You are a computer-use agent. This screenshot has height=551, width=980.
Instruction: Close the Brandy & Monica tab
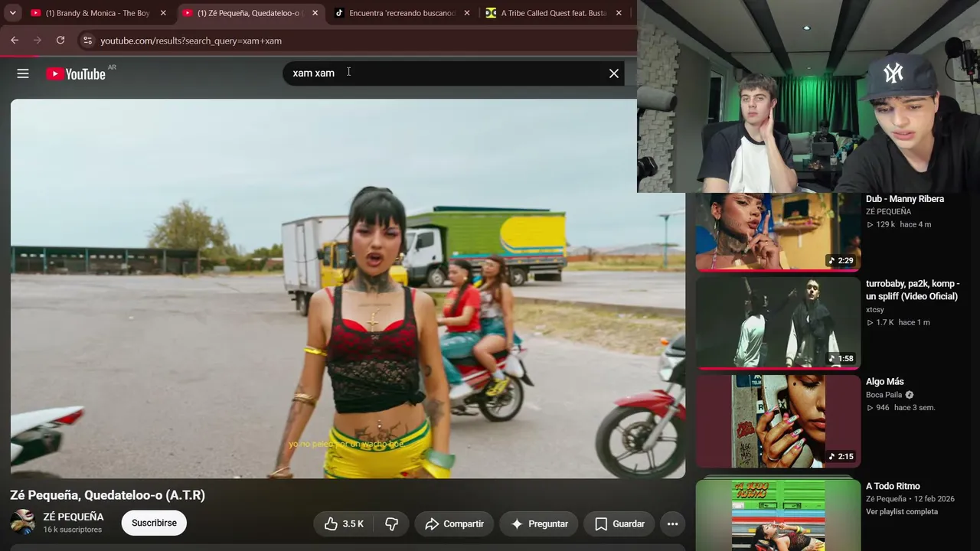pyautogui.click(x=163, y=13)
